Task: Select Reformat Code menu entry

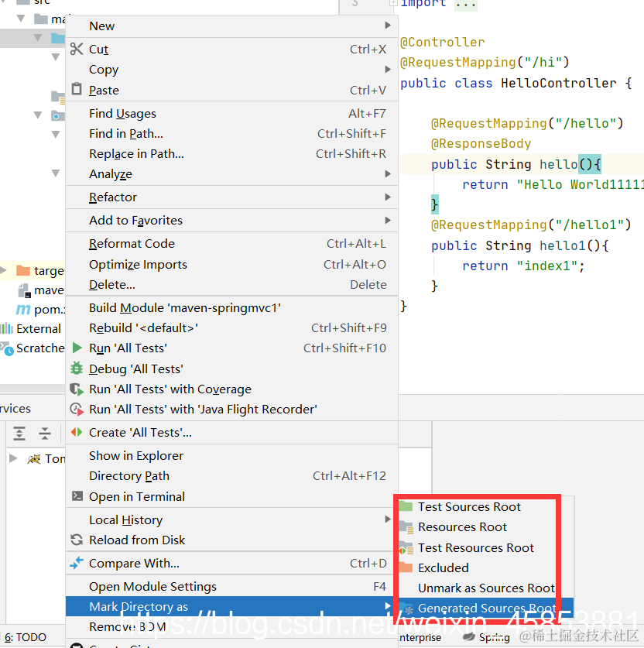Action: coord(231,243)
